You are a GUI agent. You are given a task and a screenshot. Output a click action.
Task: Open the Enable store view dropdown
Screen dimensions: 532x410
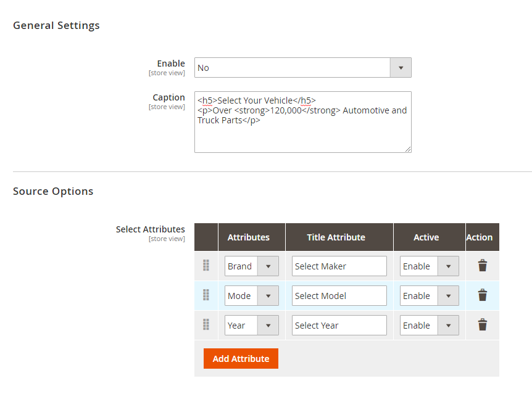tap(302, 67)
